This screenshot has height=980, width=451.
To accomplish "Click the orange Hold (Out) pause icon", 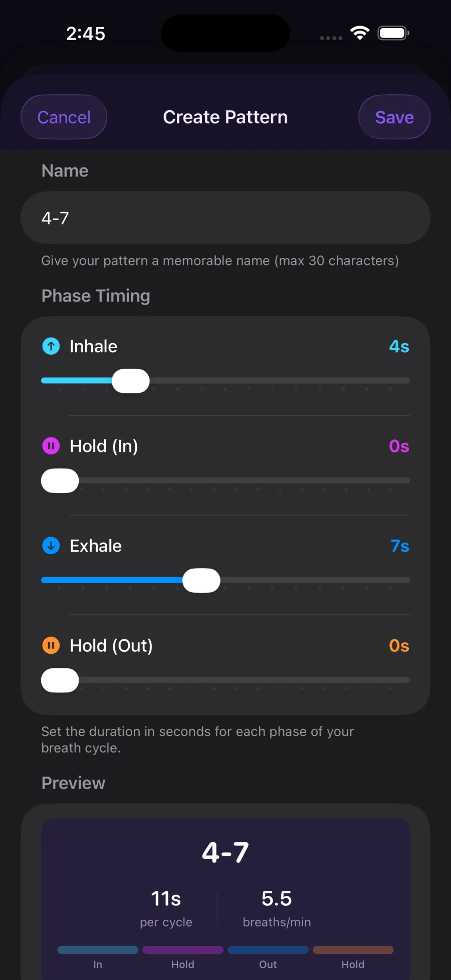I will (50, 645).
